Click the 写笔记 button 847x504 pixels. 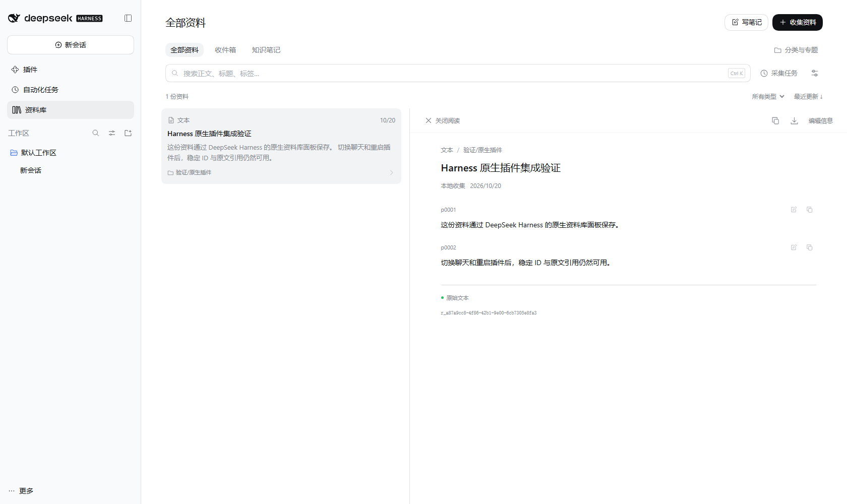point(746,22)
